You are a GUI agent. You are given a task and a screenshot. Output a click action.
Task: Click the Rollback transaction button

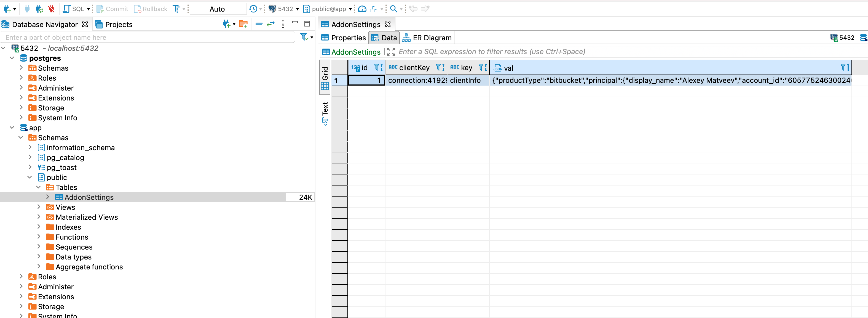point(151,9)
